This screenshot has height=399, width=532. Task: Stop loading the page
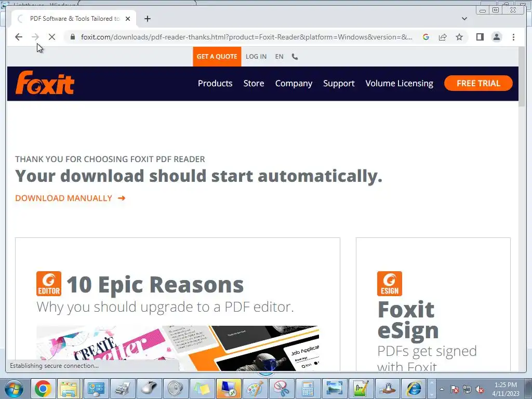click(x=52, y=37)
